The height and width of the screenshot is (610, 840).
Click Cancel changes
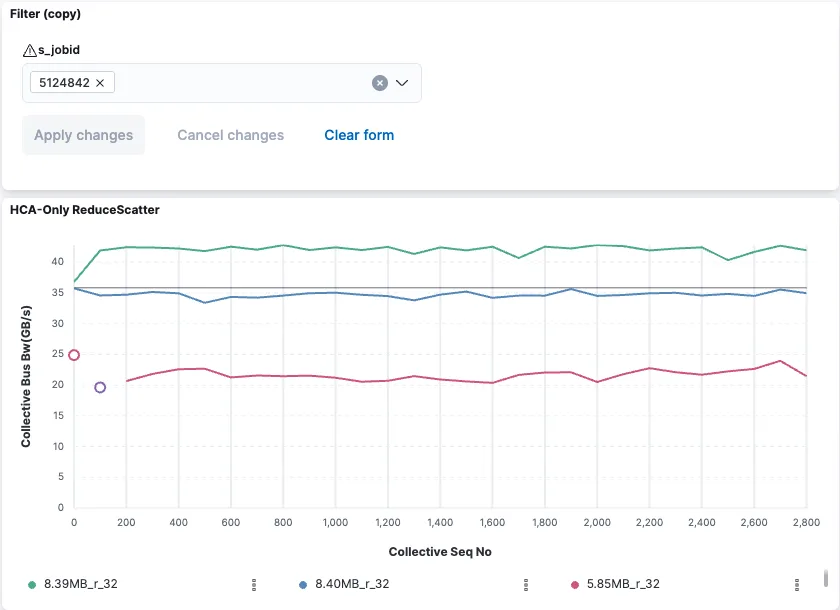click(x=230, y=134)
